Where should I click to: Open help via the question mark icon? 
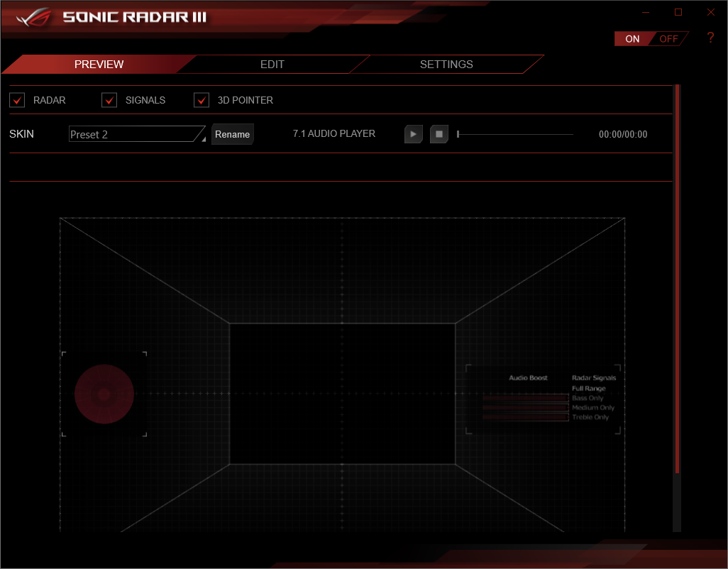coord(710,38)
